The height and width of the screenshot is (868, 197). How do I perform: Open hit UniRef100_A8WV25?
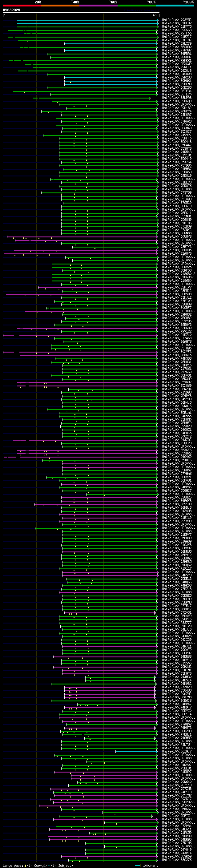tap(177, 267)
